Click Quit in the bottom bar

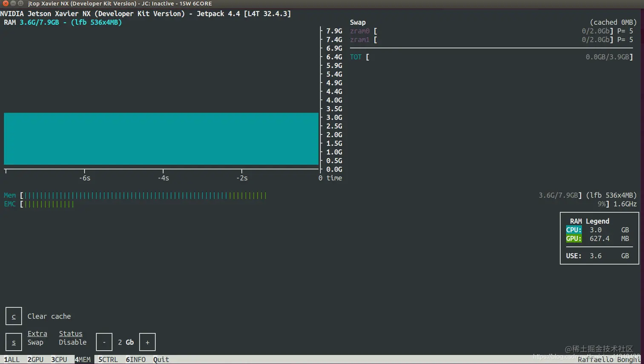pyautogui.click(x=161, y=360)
